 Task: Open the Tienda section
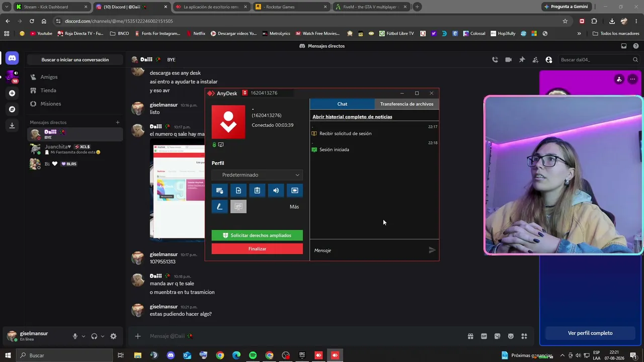point(75,90)
